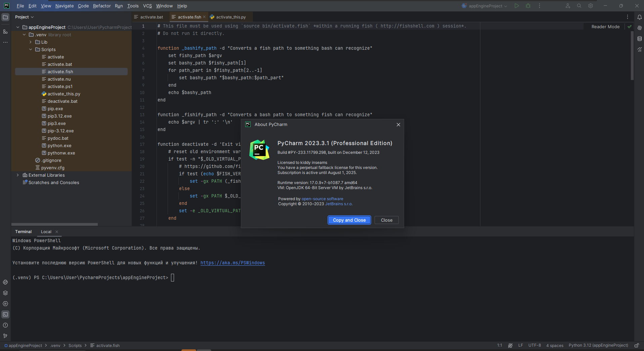The width and height of the screenshot is (644, 351).
Task: Collapse the Scripts folder
Action: click(x=31, y=49)
